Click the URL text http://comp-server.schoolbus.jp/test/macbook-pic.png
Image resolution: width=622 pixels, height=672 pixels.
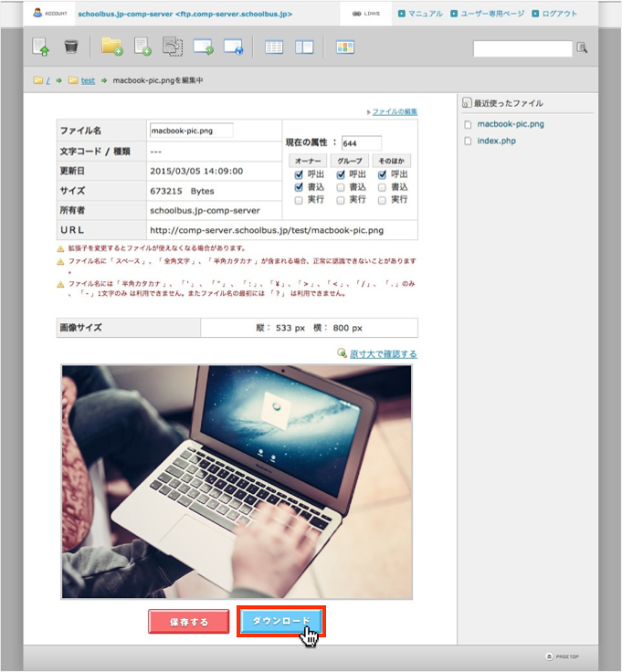coord(267,230)
